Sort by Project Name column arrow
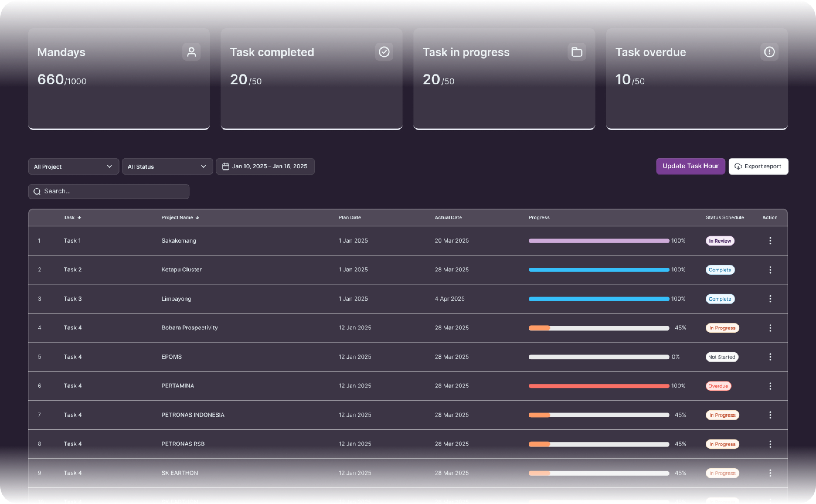The height and width of the screenshot is (504, 816). point(197,217)
